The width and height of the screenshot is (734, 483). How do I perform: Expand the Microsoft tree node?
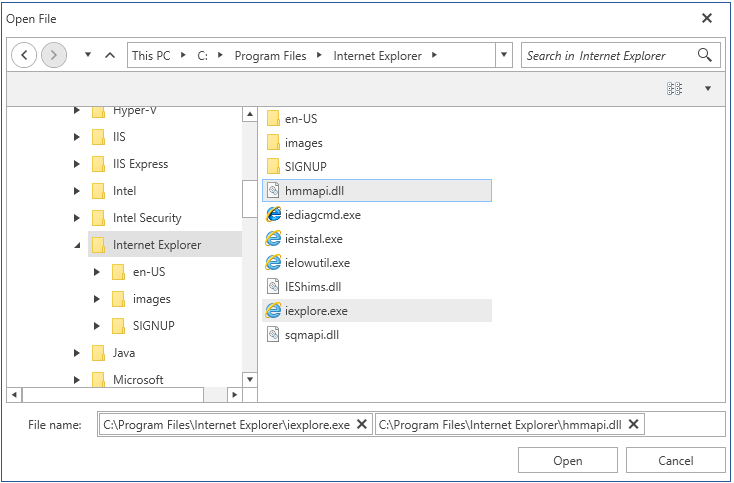tap(77, 380)
